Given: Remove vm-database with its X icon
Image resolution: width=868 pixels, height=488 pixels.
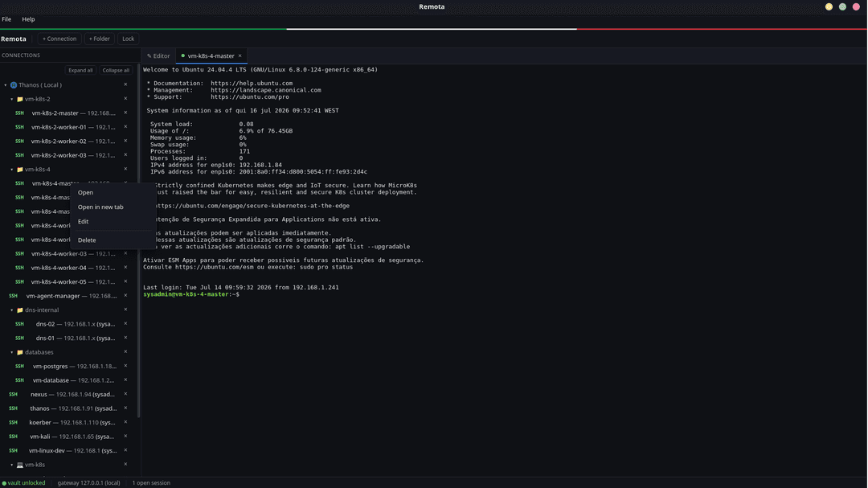Looking at the screenshot, I should (x=125, y=379).
